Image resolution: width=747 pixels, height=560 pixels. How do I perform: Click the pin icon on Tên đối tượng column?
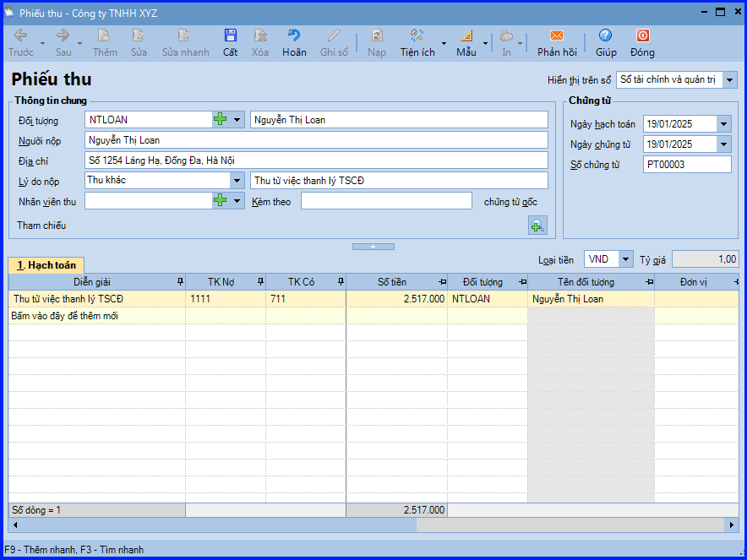coord(649,282)
